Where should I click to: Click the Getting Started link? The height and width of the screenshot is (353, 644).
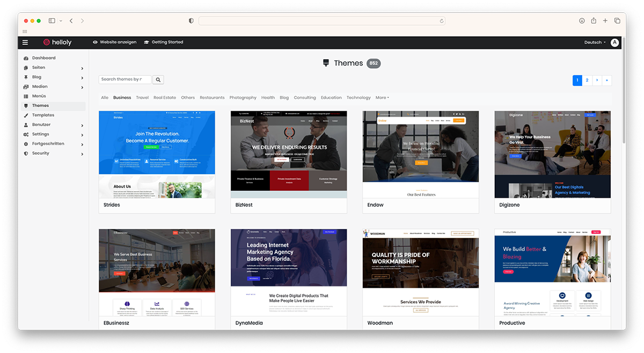click(164, 42)
